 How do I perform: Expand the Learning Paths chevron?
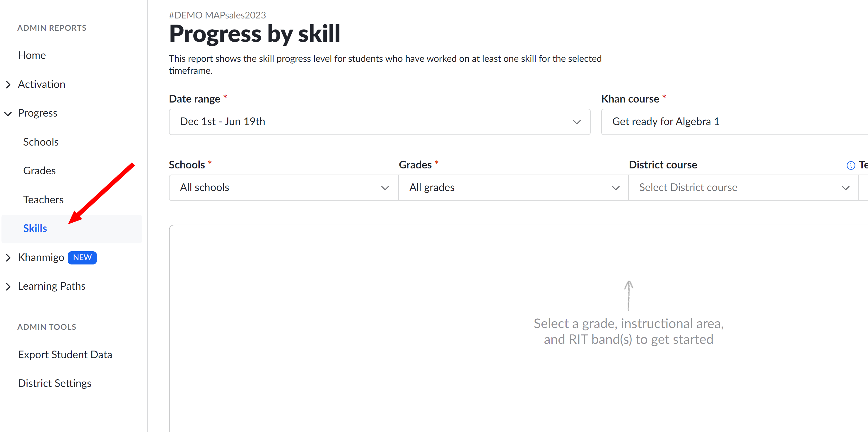[8, 286]
